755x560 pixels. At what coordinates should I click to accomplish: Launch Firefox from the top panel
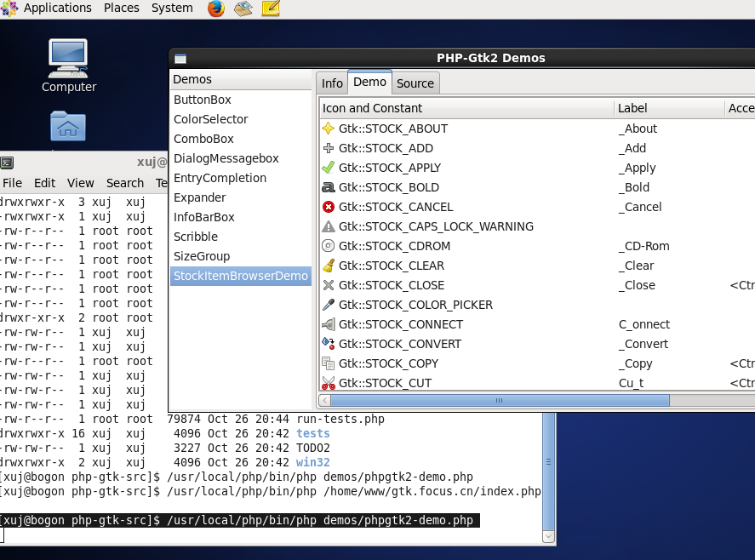coord(215,9)
